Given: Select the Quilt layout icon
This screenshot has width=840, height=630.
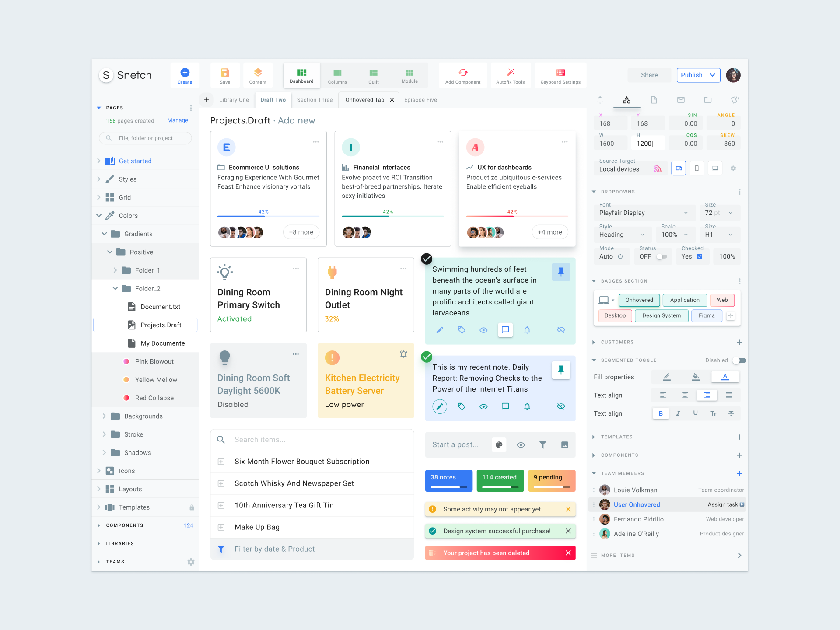Looking at the screenshot, I should tap(373, 73).
